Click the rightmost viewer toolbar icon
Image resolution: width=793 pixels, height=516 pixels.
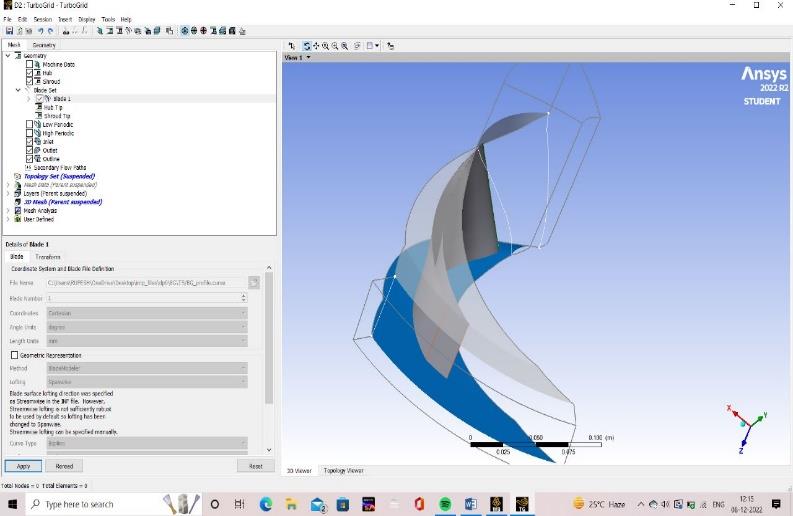pyautogui.click(x=390, y=46)
